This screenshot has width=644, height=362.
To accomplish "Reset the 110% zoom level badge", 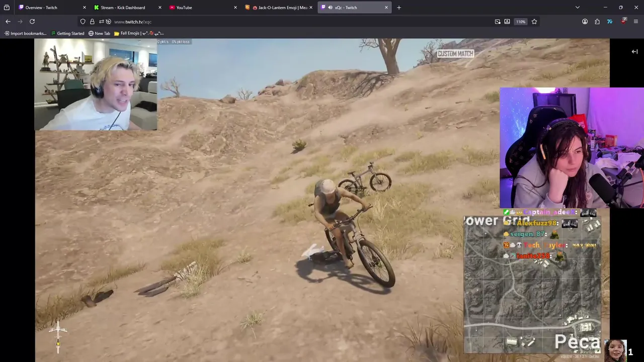I will point(521,22).
